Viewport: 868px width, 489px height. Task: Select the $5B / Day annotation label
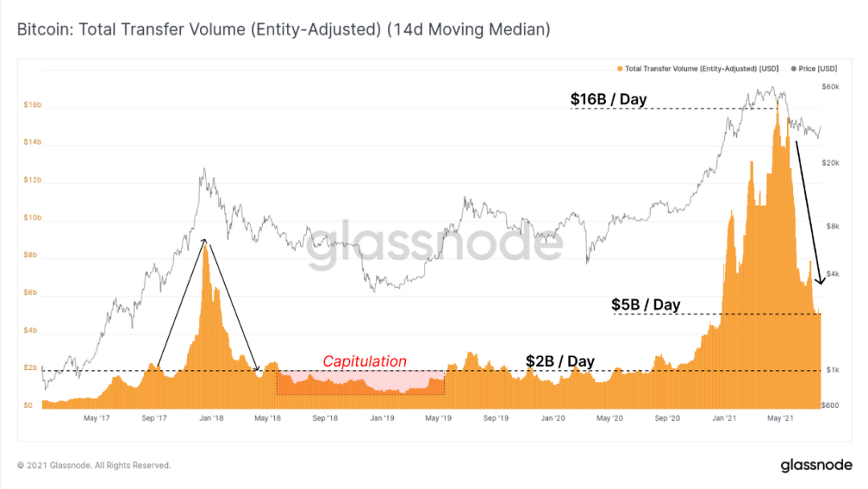tap(645, 305)
